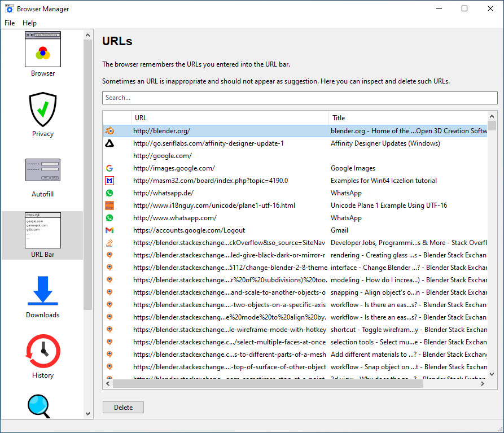504x433 pixels.
Task: Maximize the Browser Manager window
Action: click(x=464, y=8)
